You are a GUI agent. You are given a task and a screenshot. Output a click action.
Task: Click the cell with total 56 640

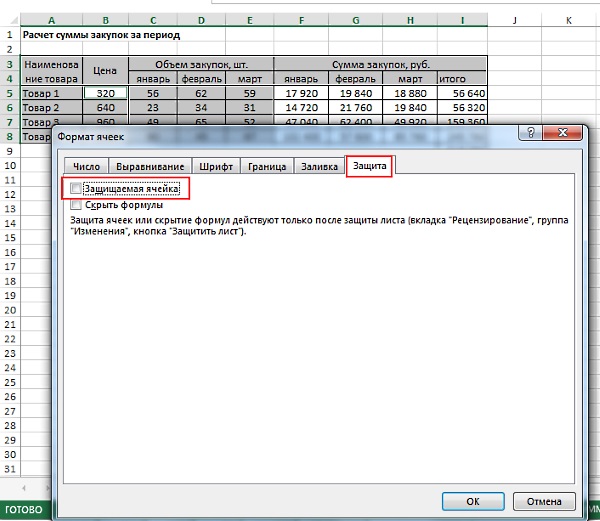tap(461, 92)
